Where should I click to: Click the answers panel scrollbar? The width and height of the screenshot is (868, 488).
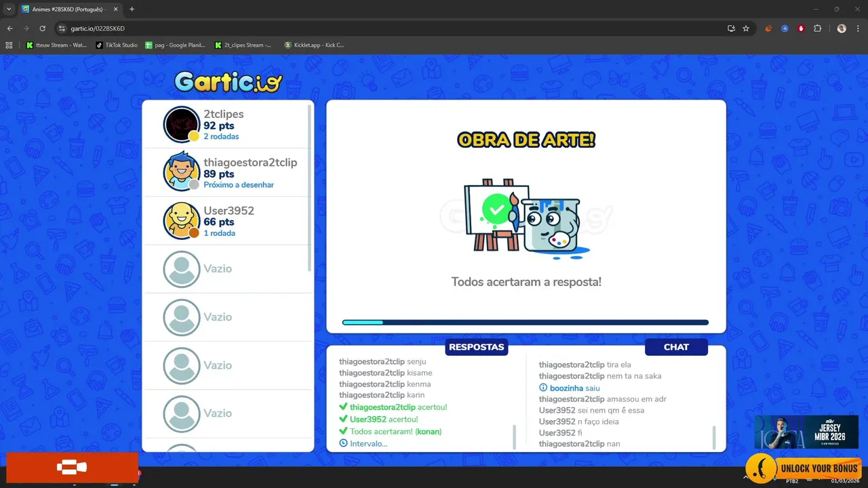click(514, 437)
